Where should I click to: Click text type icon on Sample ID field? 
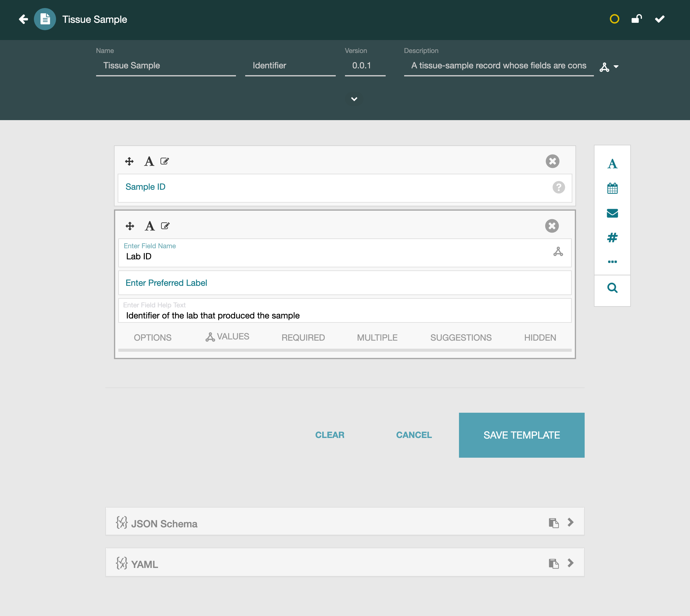149,161
